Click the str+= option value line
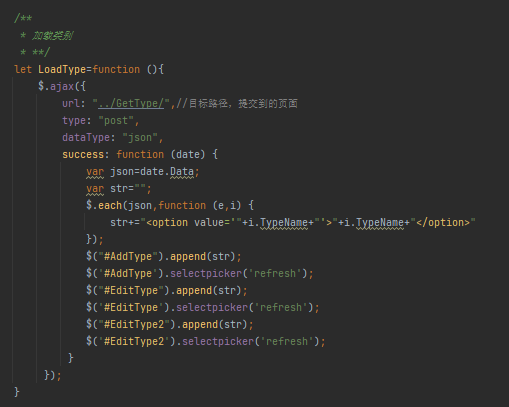 point(293,222)
